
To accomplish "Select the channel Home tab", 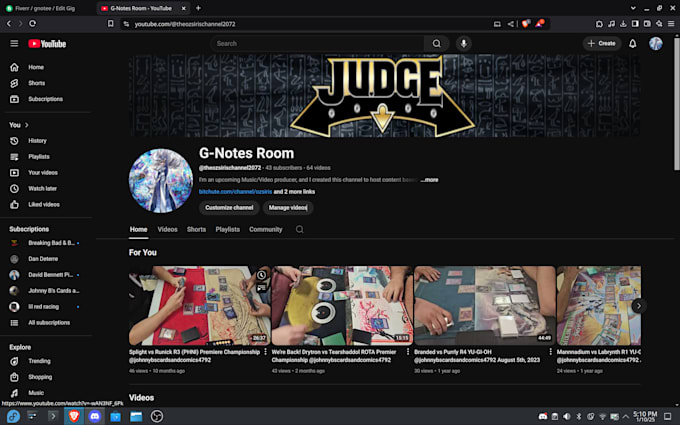I will coord(138,229).
